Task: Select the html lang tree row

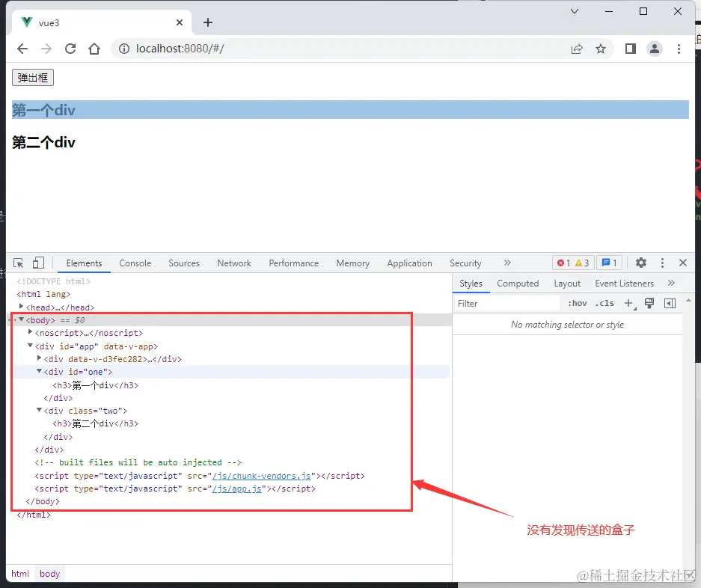Action: [43, 294]
